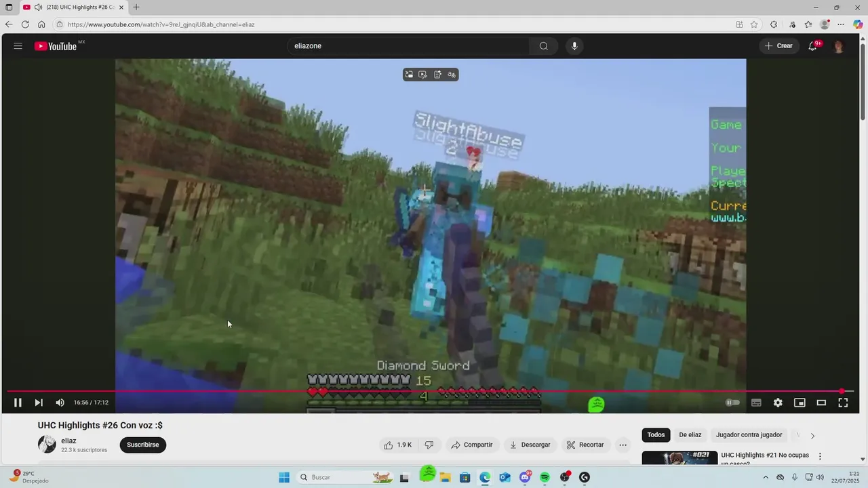Mute the video volume
Viewport: 868px width, 488px height.
[x=60, y=403]
